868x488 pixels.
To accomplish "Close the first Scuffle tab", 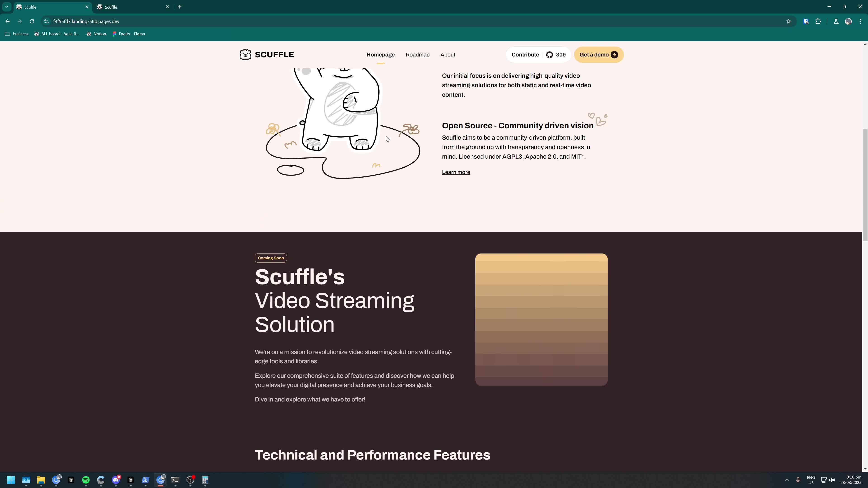I will tap(87, 7).
